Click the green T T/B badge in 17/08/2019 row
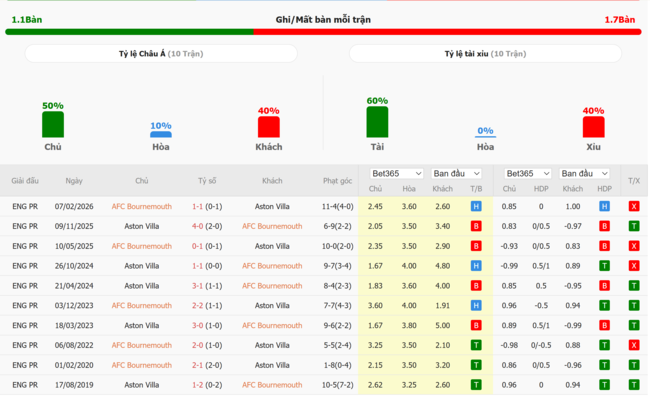This screenshot has height=398, width=650. click(x=476, y=385)
